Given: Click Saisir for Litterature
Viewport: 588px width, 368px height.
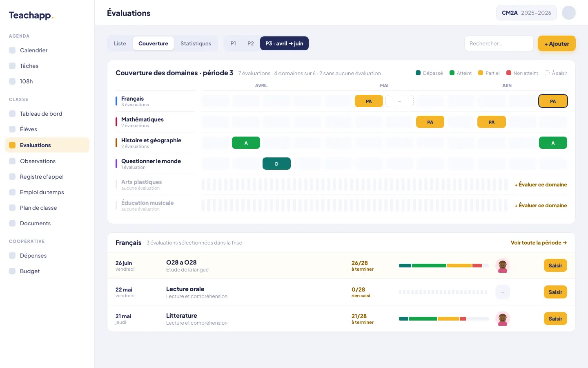Looking at the screenshot, I should (555, 319).
